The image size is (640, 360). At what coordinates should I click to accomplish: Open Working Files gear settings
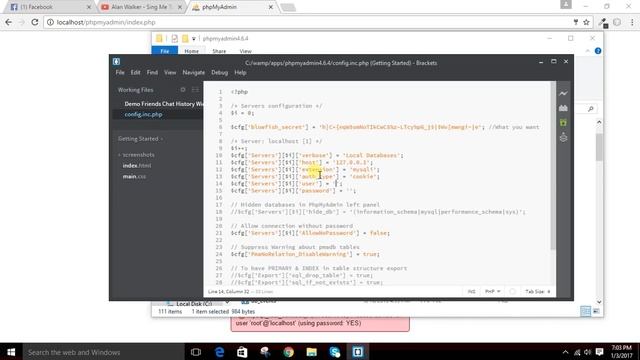(x=183, y=89)
